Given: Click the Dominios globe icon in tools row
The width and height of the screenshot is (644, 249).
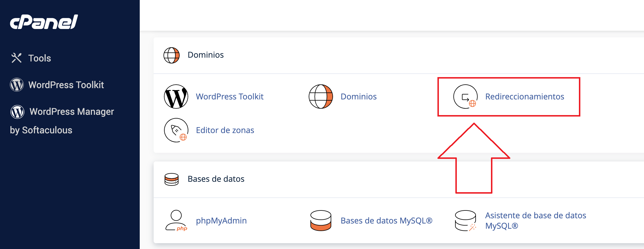Looking at the screenshot, I should (321, 97).
